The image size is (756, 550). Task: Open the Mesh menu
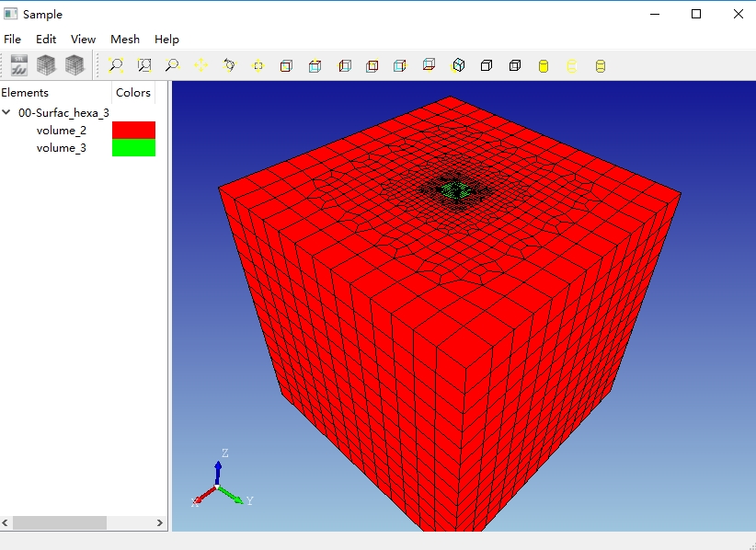pyautogui.click(x=125, y=40)
